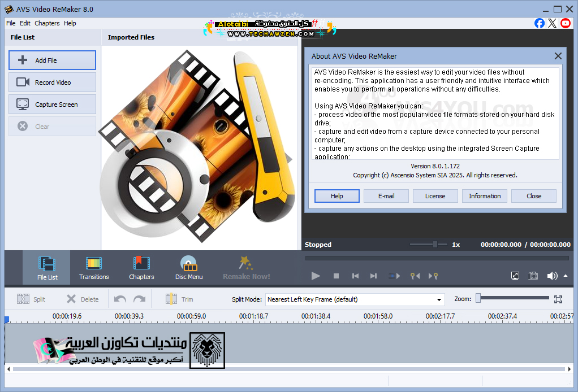Screen dimensions: 578x392
Task: Click the Imported Files heading
Action: [x=131, y=37]
